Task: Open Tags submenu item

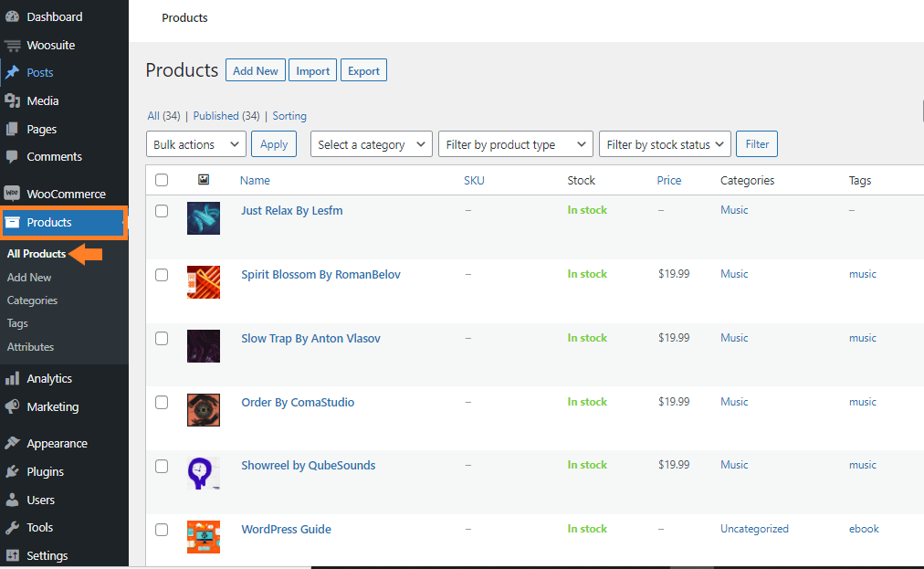Action: (x=17, y=323)
